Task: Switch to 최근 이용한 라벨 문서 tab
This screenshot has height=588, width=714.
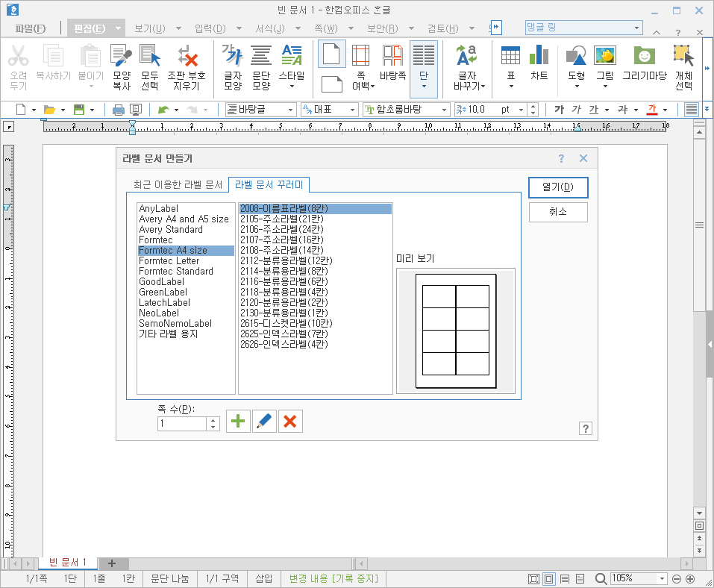Action: [178, 184]
